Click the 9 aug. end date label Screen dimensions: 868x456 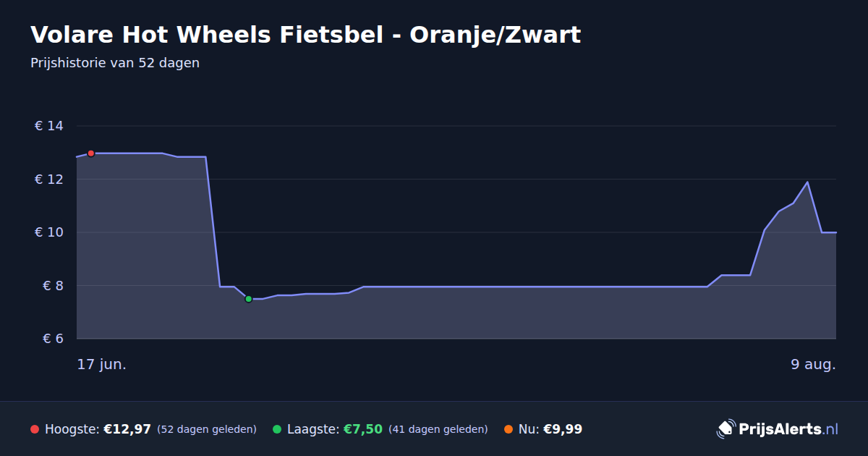813,364
